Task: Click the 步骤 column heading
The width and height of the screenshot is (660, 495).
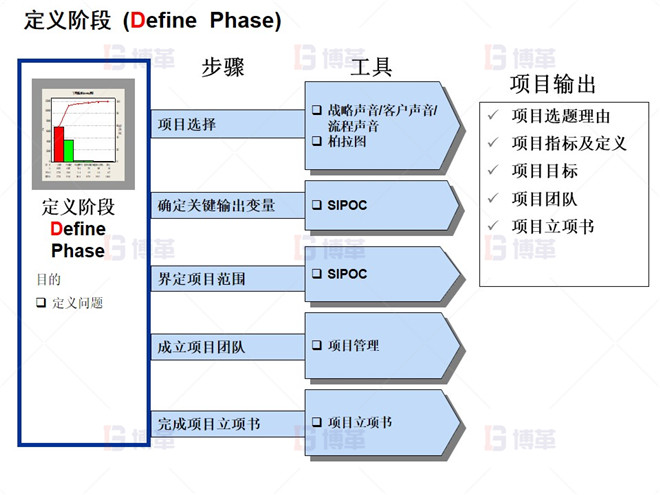Action: 223,68
